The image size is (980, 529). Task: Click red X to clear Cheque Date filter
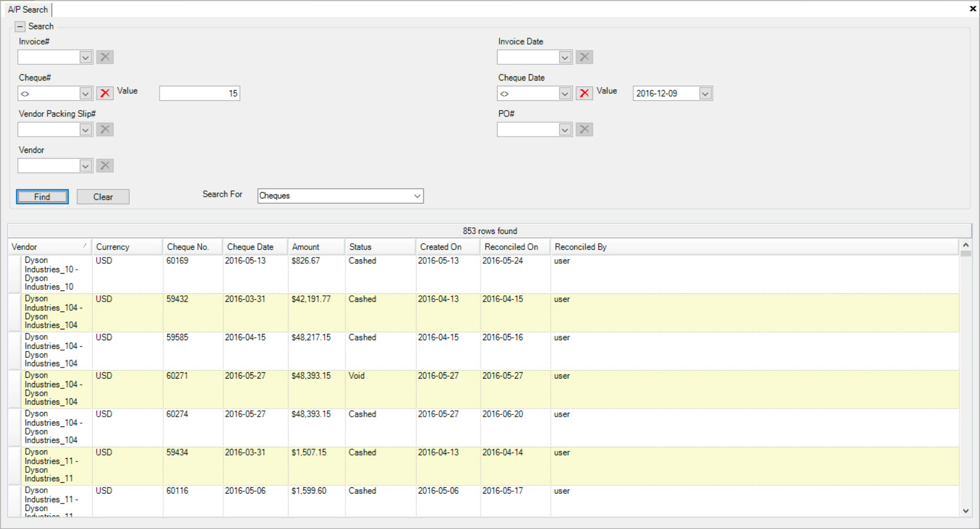584,93
